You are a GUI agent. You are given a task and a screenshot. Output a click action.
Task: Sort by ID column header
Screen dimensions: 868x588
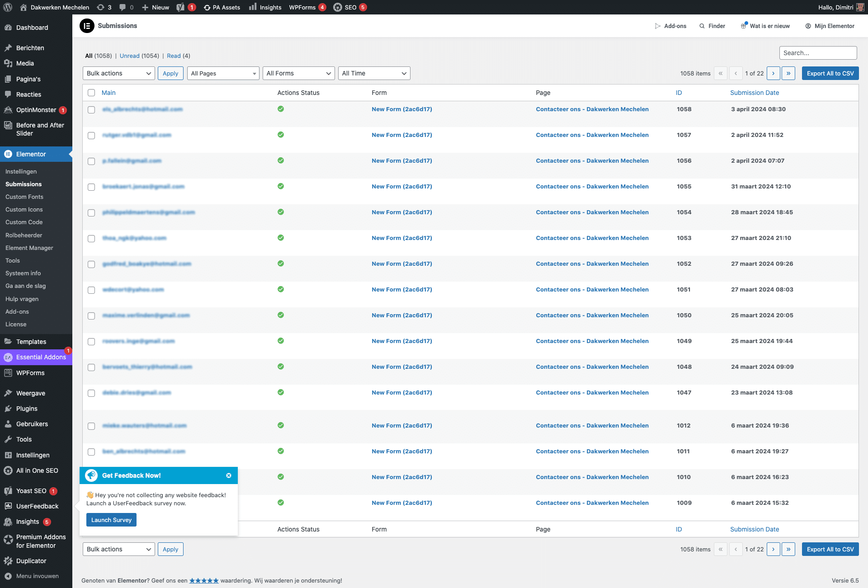[x=679, y=93]
